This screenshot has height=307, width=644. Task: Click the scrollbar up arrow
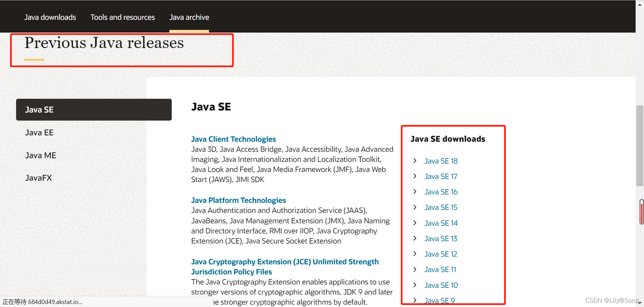pyautogui.click(x=640, y=5)
